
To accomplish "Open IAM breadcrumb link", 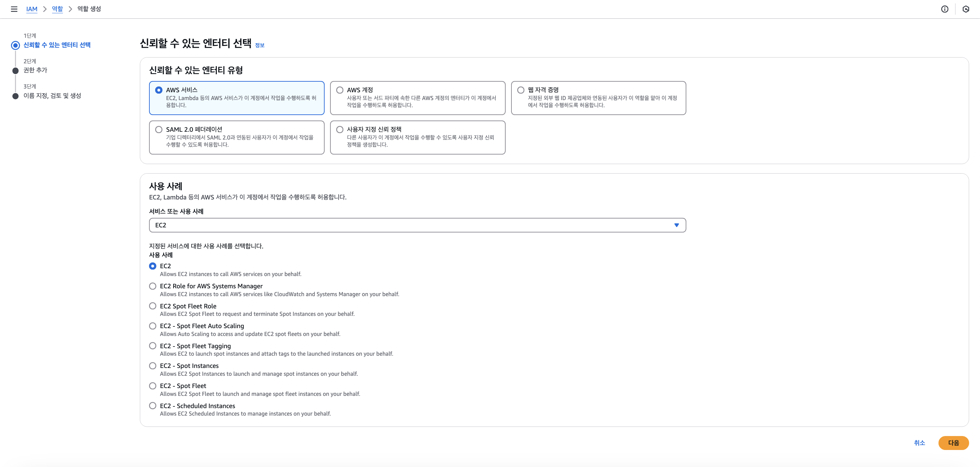I will click(x=32, y=9).
